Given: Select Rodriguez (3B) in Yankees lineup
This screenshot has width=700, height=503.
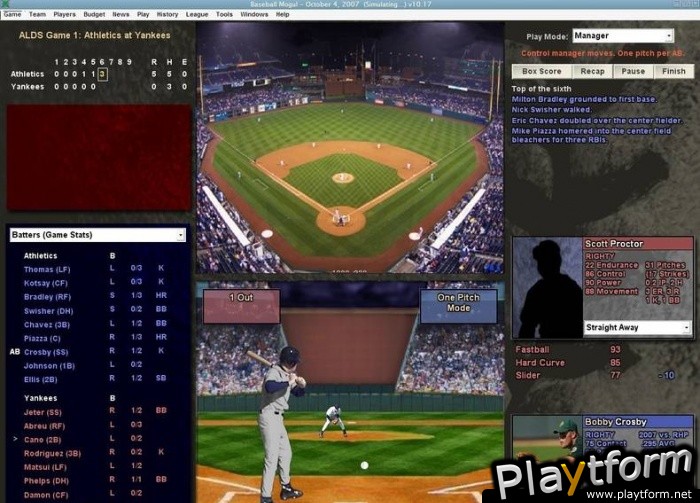Looking at the screenshot, I should [x=52, y=453].
